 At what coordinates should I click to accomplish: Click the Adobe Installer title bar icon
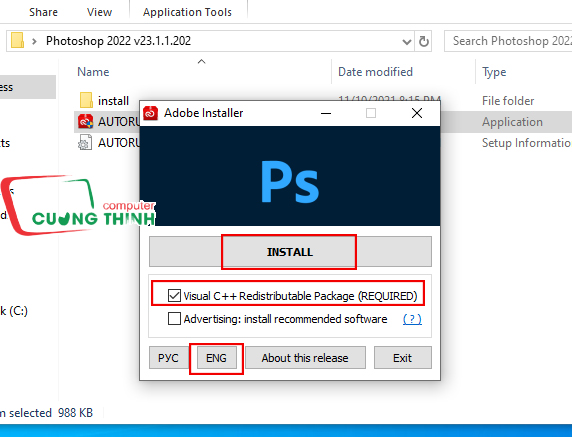pos(150,113)
